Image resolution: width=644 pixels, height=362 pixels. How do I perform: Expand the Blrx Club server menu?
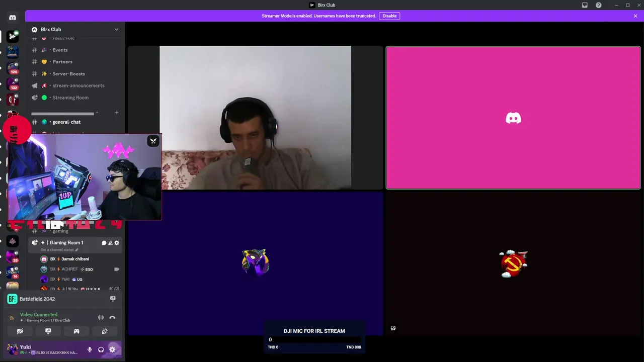click(x=116, y=29)
